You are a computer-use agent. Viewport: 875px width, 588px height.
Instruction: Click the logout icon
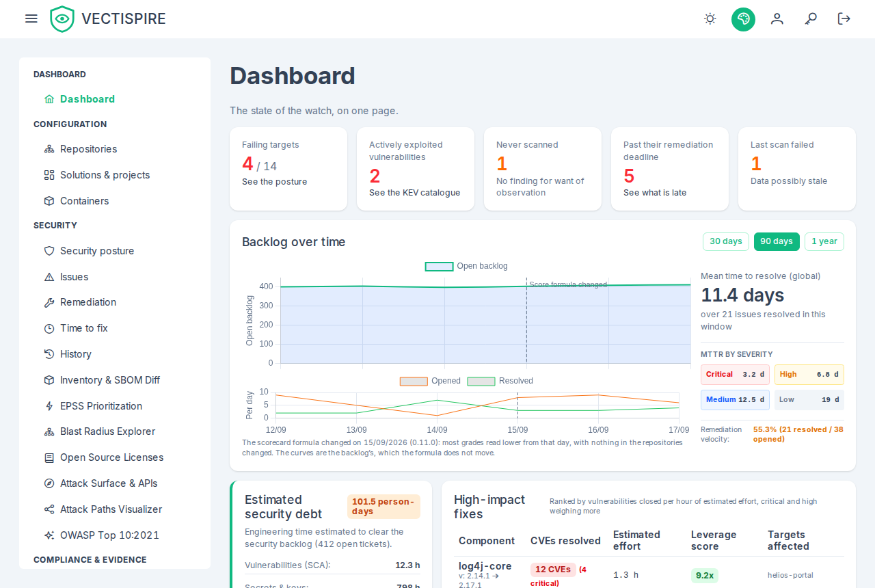tap(844, 18)
